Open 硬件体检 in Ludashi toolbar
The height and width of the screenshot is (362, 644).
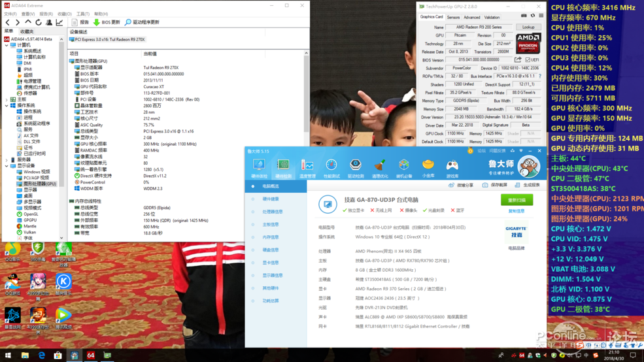[259, 169]
